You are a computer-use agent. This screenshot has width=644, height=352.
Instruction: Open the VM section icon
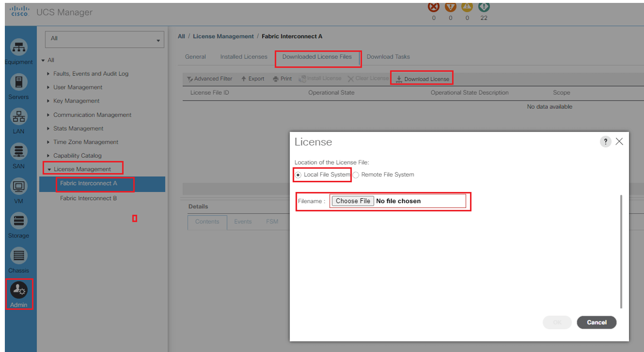click(19, 186)
